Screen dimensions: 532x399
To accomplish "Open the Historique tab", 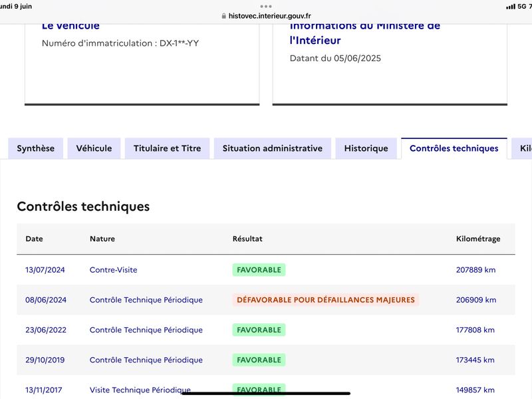I will pyautogui.click(x=366, y=148).
